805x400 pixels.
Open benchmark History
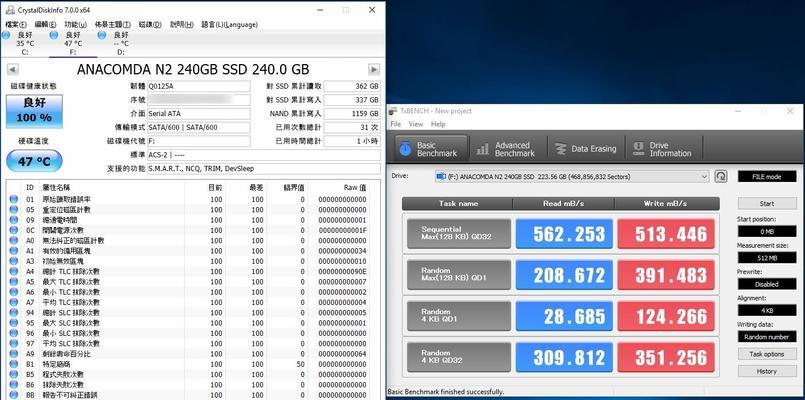tap(767, 371)
